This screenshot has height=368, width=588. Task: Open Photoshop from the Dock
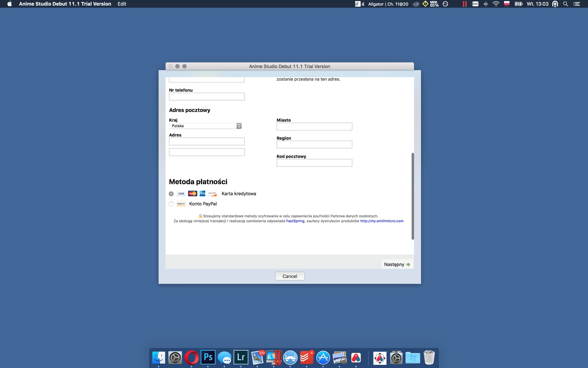(208, 358)
